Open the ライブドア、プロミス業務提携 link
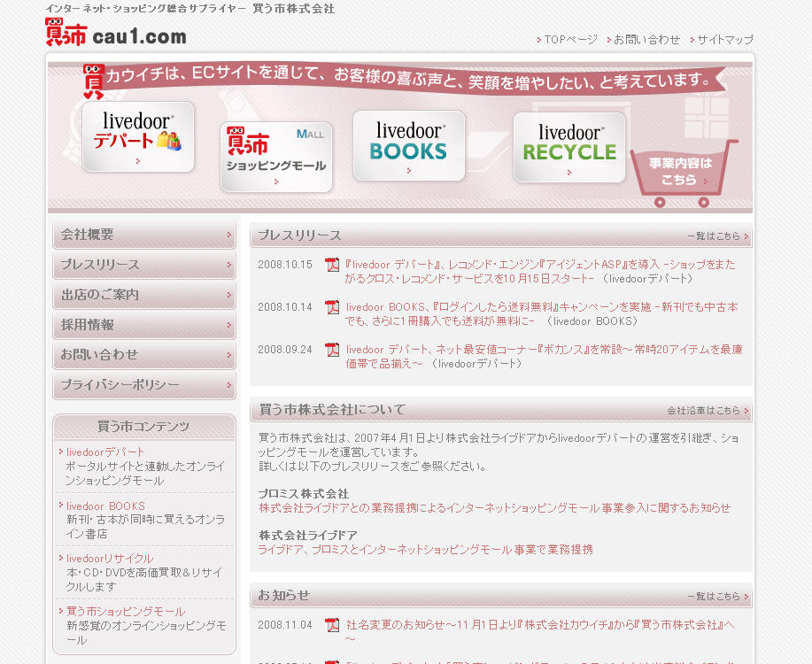Image resolution: width=812 pixels, height=664 pixels. 425,550
